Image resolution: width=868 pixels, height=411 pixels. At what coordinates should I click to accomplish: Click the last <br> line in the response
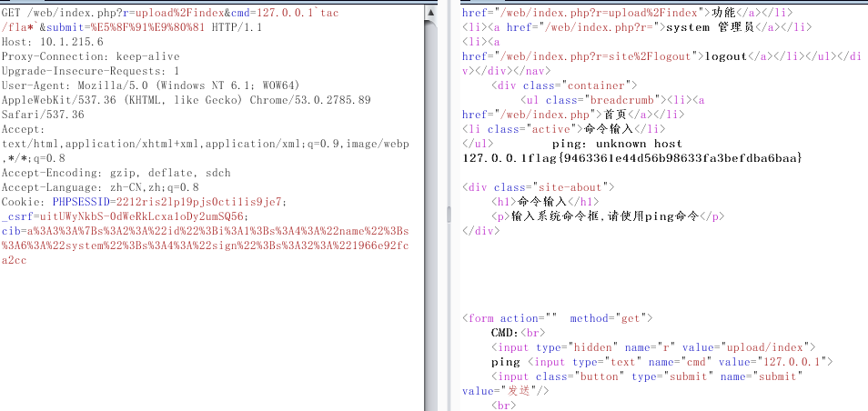point(504,406)
